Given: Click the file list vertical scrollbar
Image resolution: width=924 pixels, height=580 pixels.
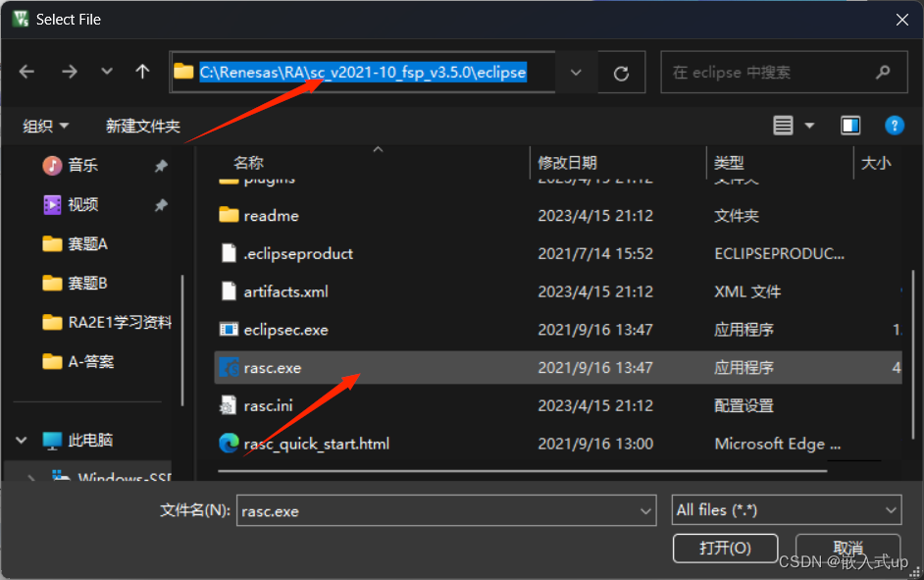Looking at the screenshot, I should pyautogui.click(x=914, y=353).
